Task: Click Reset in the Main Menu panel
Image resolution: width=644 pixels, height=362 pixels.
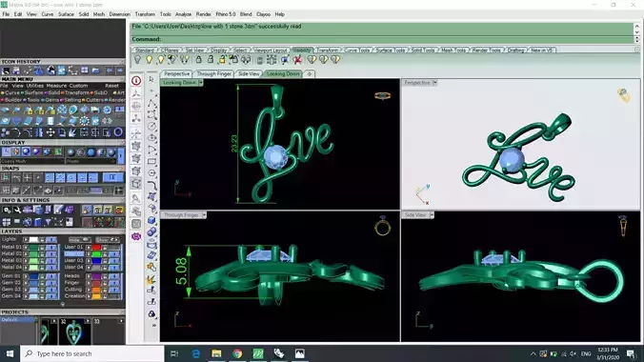Action: tap(111, 86)
